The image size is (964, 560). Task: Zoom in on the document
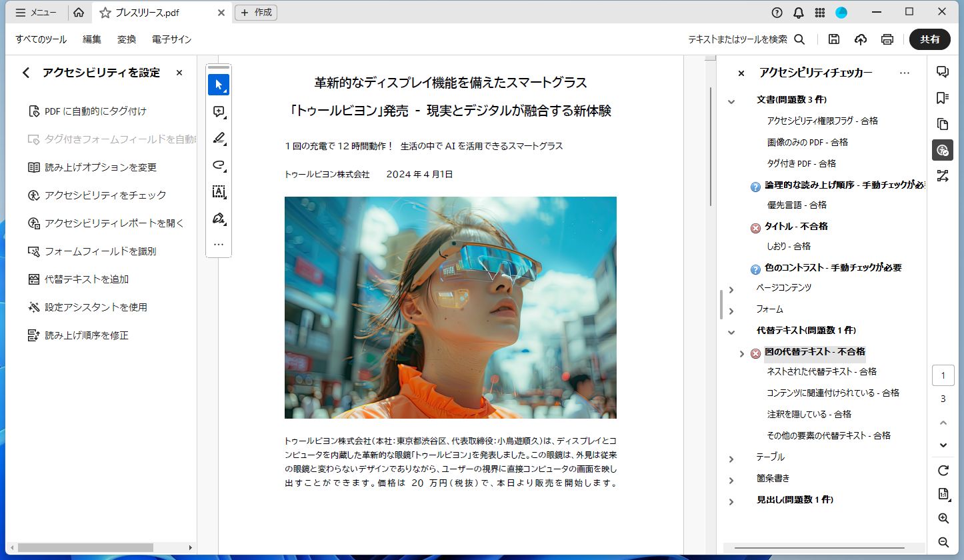(x=943, y=518)
